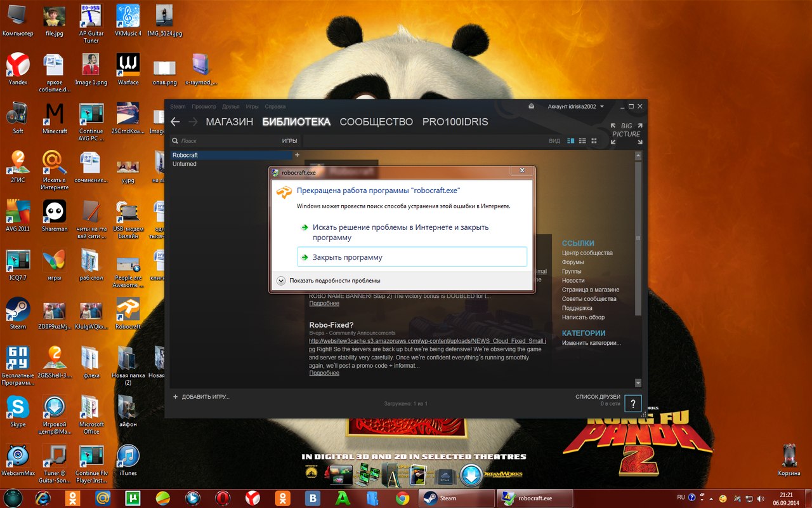Open the Robocraft desktop shortcut icon

point(128,314)
